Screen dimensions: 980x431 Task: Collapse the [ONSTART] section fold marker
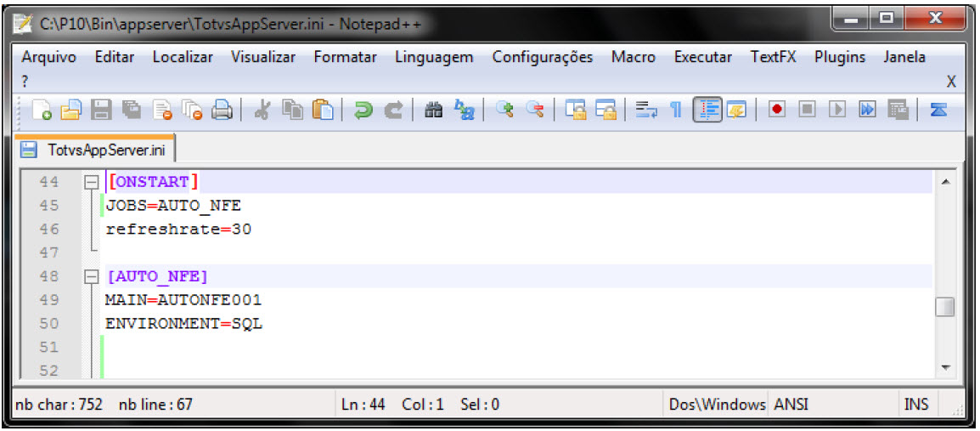point(92,182)
